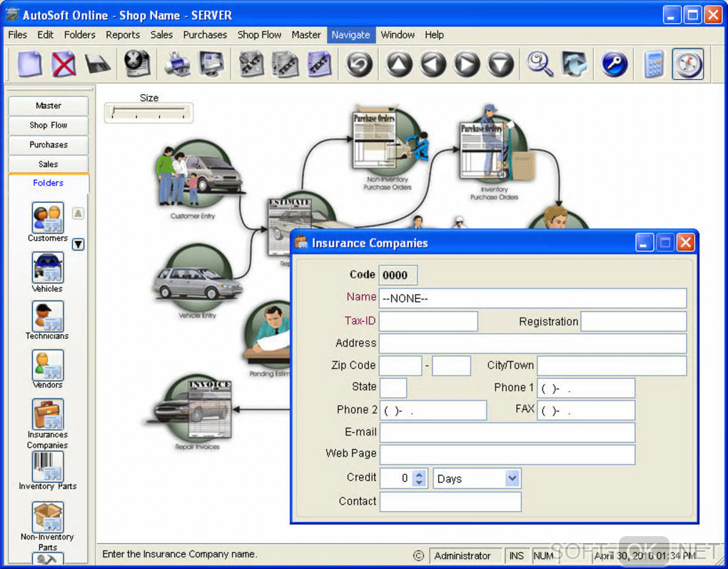This screenshot has height=569, width=728.
Task: Click the City/Town input field
Action: 612,366
